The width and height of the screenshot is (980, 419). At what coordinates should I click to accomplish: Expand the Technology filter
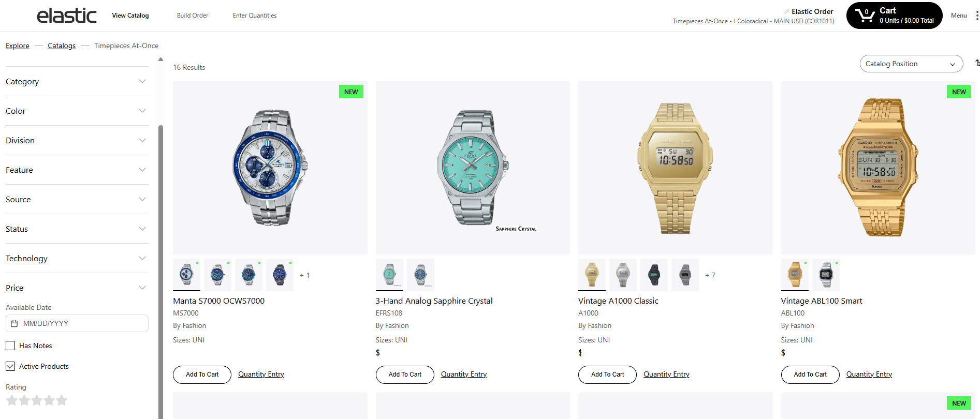(x=77, y=259)
